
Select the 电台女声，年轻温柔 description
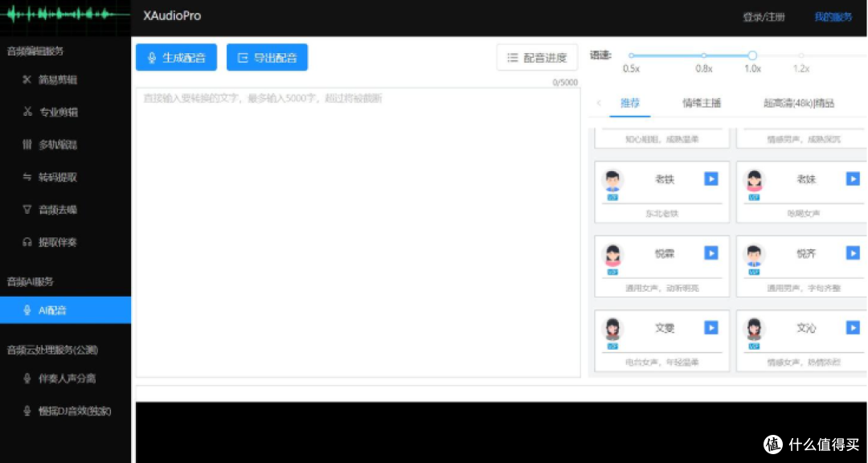[x=662, y=363]
